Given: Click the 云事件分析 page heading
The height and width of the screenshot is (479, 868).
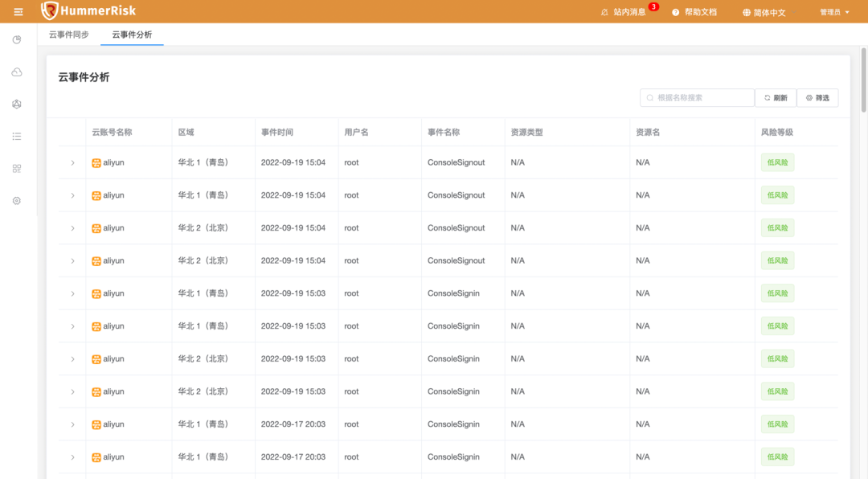Looking at the screenshot, I should coord(84,77).
